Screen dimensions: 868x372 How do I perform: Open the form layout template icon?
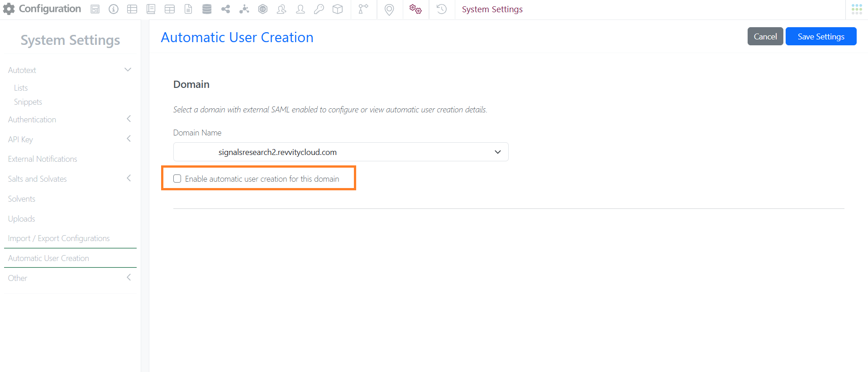95,9
